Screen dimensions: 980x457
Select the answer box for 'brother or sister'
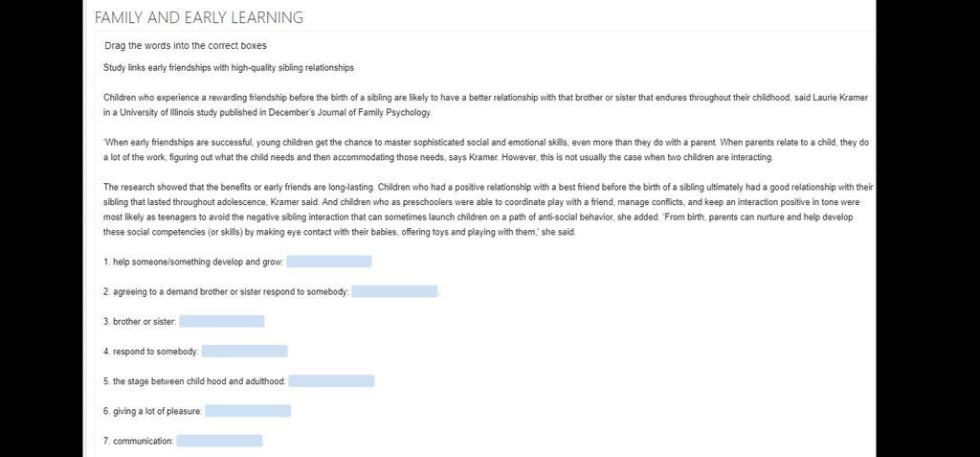(x=222, y=321)
